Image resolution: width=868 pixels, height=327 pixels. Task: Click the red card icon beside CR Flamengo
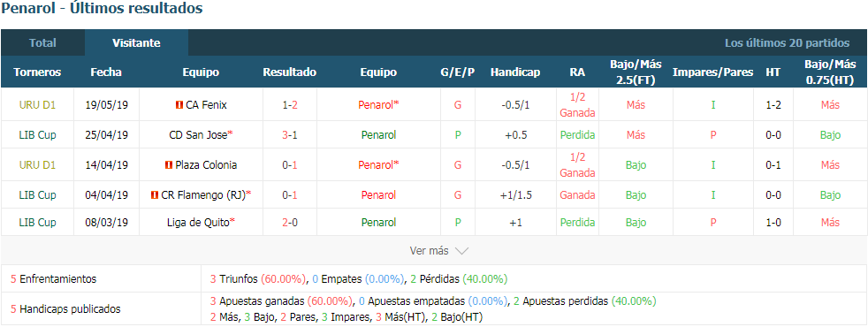pyautogui.click(x=155, y=194)
